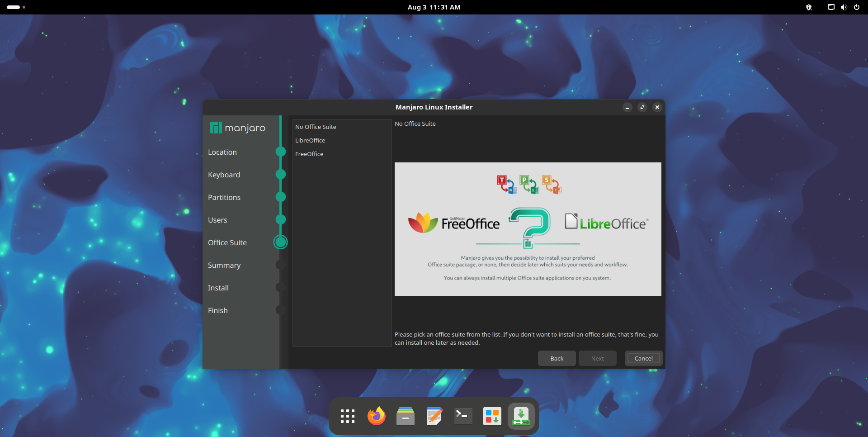Pick FreeOffice from the office suite list
Screen dimensions: 868x437
click(342, 154)
